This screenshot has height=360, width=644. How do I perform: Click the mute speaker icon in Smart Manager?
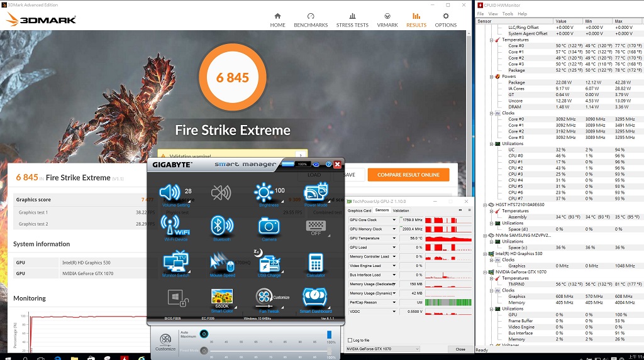pos(221,192)
